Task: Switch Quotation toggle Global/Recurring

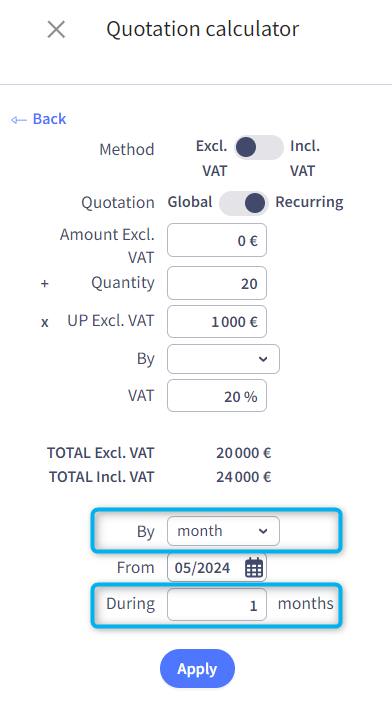Action: [x=244, y=203]
